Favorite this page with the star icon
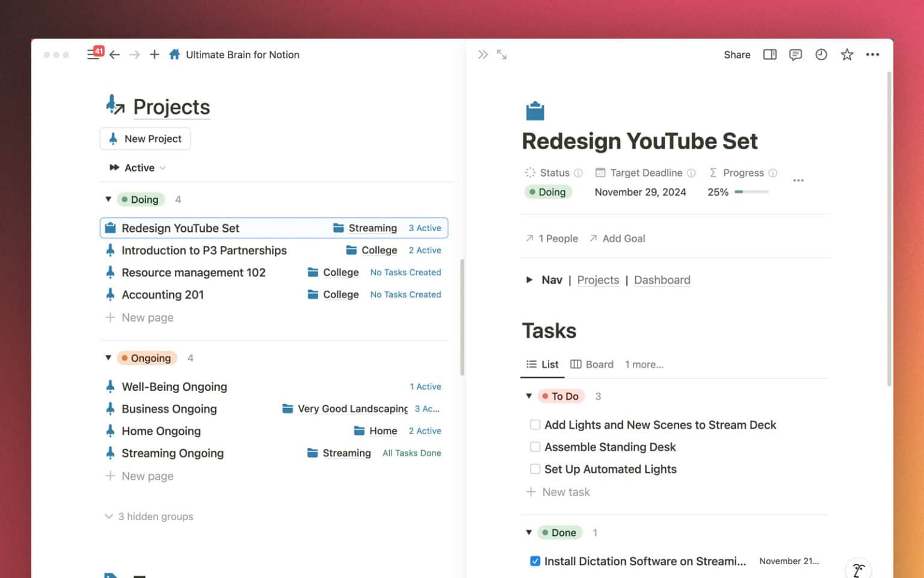The width and height of the screenshot is (924, 578). (847, 55)
